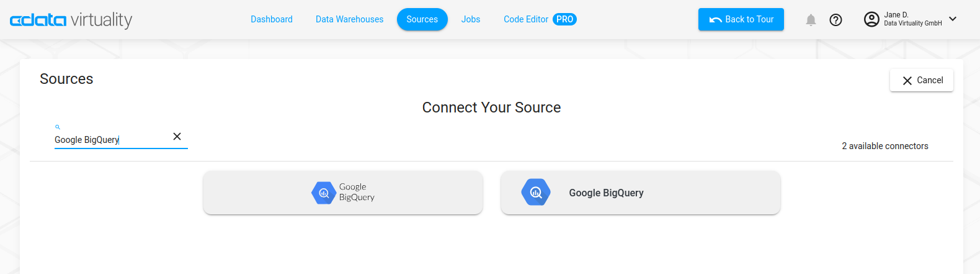Viewport: 980px width, 274px height.
Task: Open the notifications bell
Action: coord(811,20)
